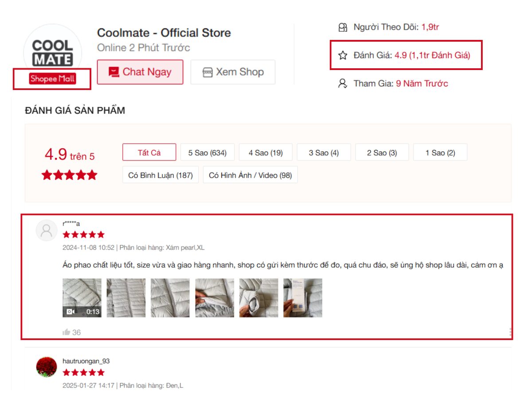The width and height of the screenshot is (532, 399).
Task: Click the Chat Ngay button
Action: click(140, 71)
